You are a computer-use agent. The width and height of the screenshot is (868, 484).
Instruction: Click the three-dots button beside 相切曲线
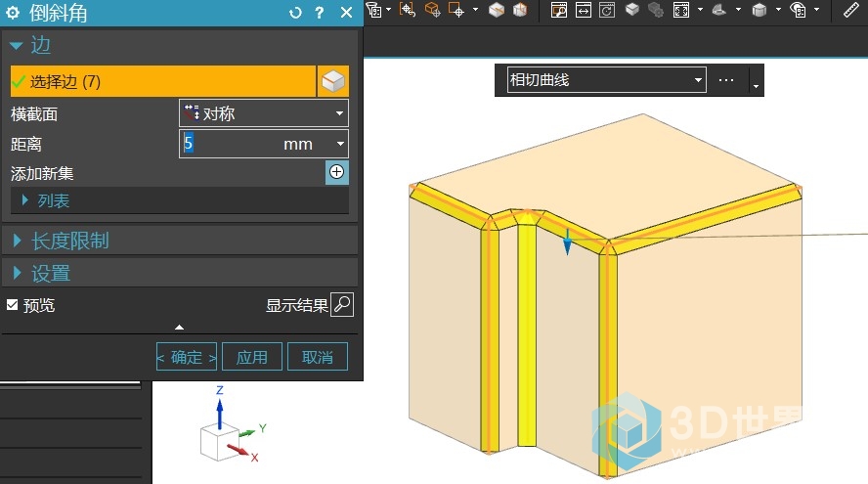726,80
